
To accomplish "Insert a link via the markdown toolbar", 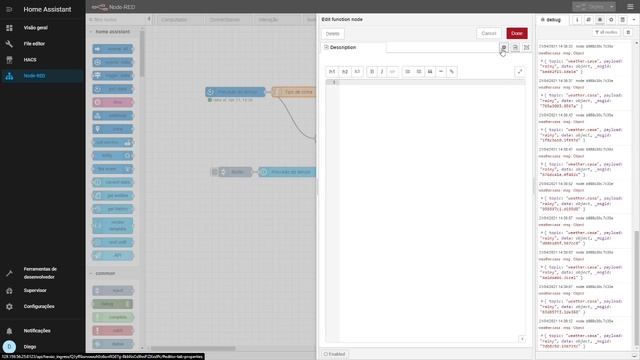I will click(451, 72).
